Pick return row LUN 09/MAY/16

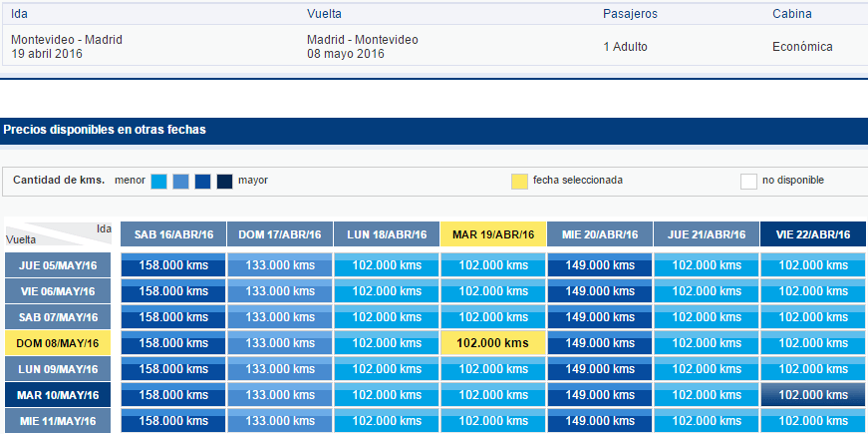pyautogui.click(x=58, y=369)
